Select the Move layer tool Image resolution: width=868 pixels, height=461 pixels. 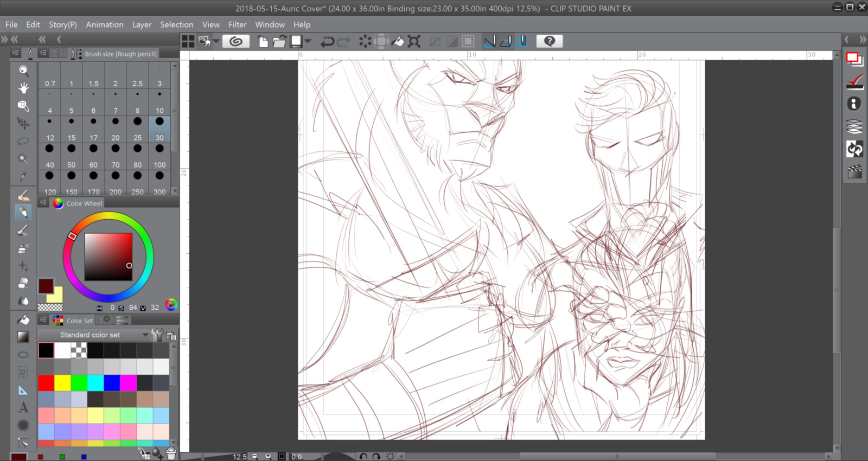(23, 124)
